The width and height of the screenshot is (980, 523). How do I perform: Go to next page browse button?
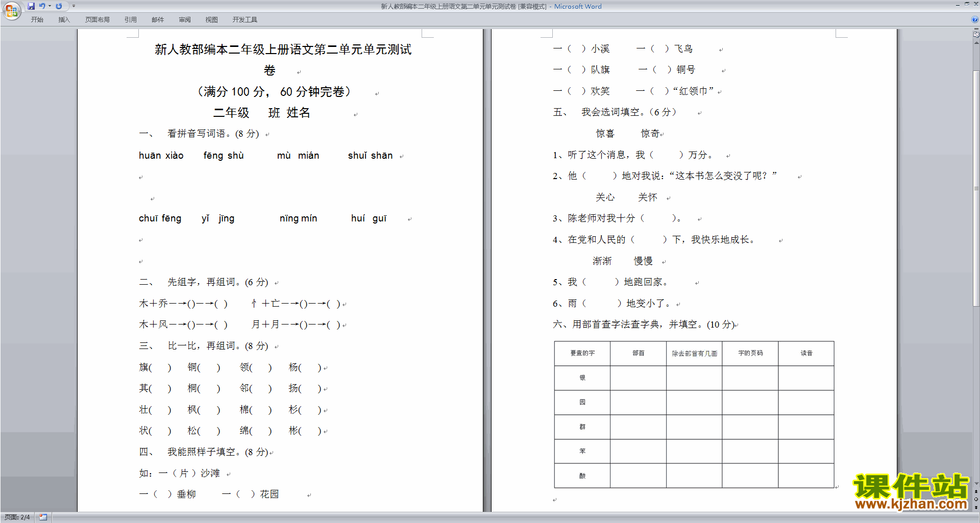coord(976,507)
